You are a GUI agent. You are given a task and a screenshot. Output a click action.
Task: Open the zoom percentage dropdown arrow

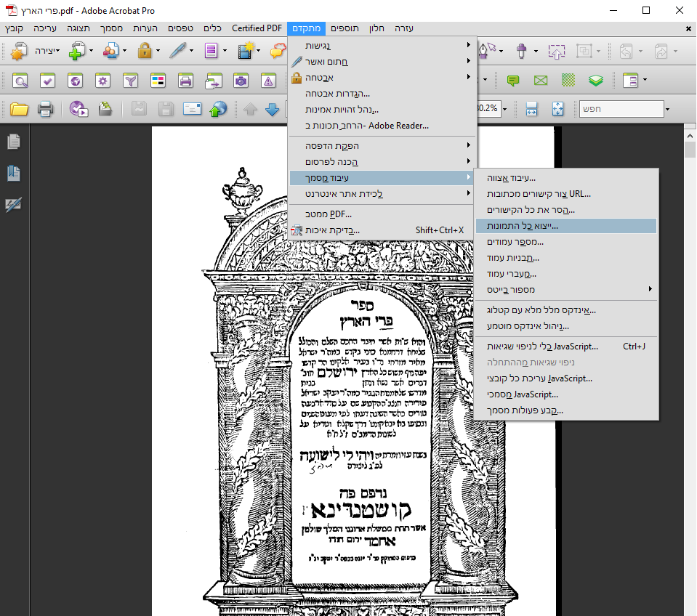coord(506,109)
